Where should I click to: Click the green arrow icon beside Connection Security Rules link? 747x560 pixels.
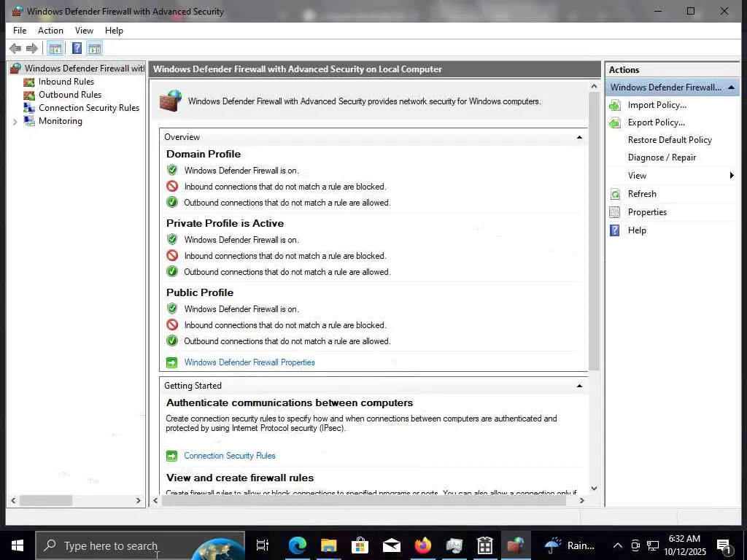171,456
